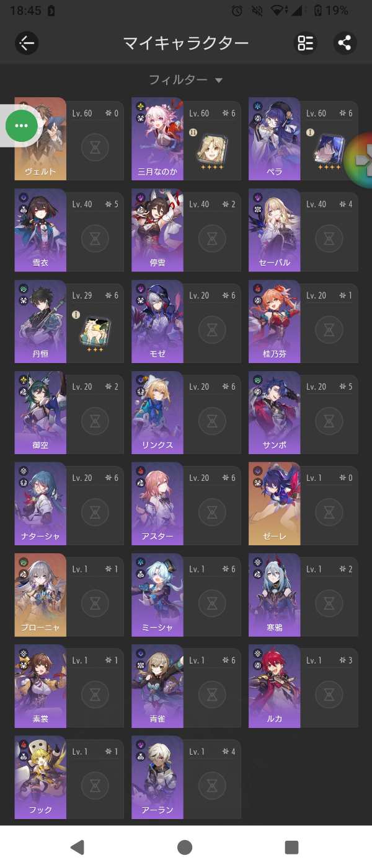The width and height of the screenshot is (372, 868).
Task: Open the フック character portrait
Action: pyautogui.click(x=40, y=778)
